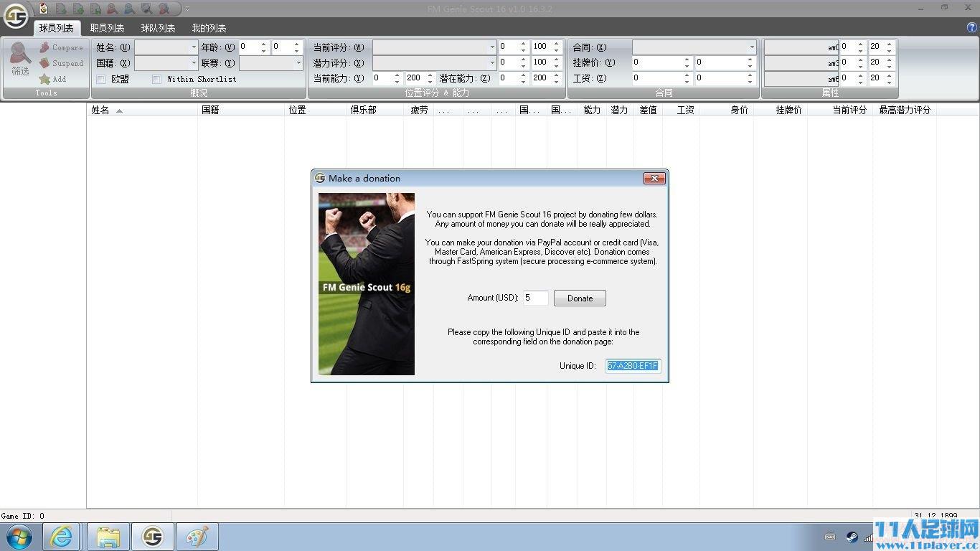980x551 pixels.
Task: Toggle the Within Shortlist checkbox
Action: 156,79
